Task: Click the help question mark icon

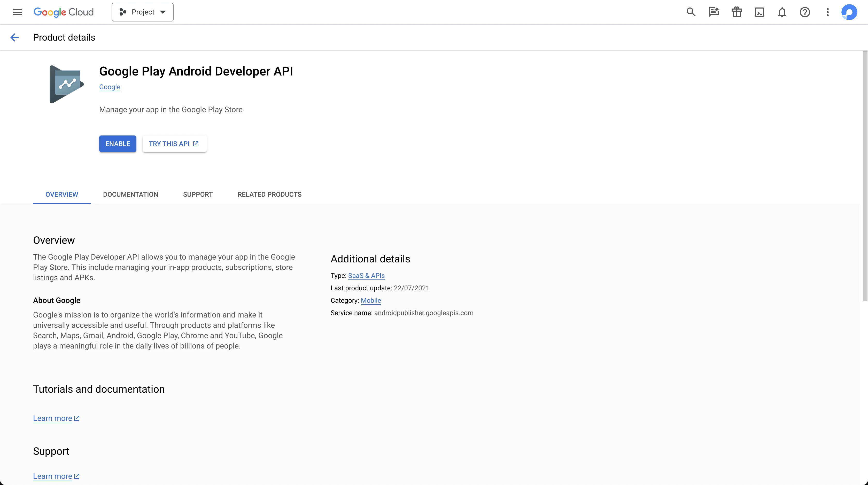Action: pyautogui.click(x=805, y=12)
